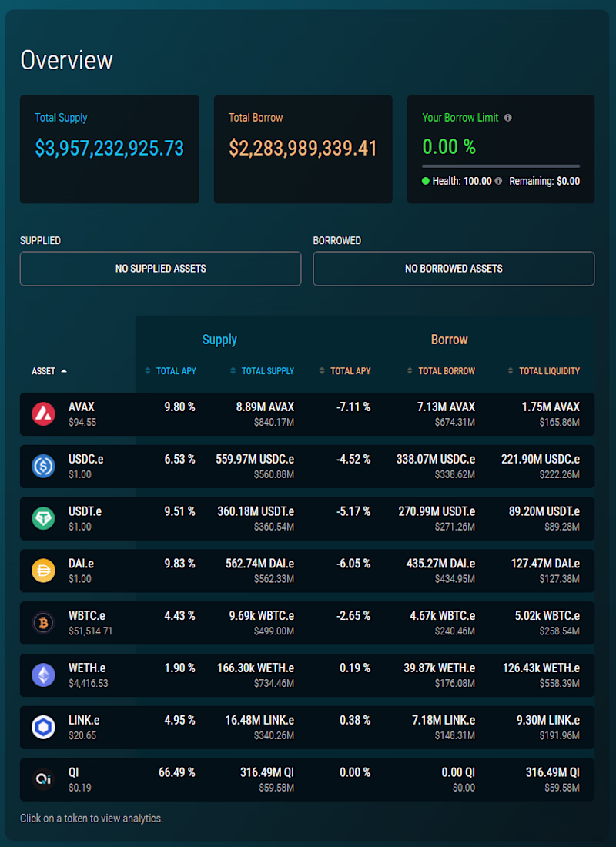Open the WETH.e asset name
Viewport: 616px width, 847px height.
coord(86,668)
